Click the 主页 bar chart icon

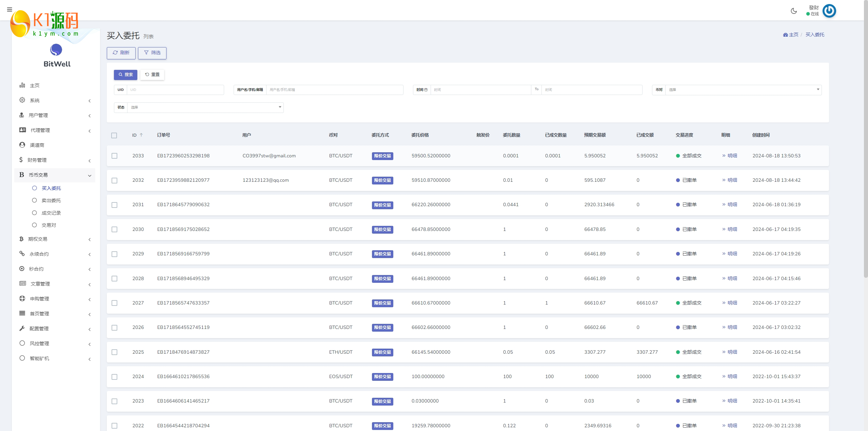click(x=22, y=85)
